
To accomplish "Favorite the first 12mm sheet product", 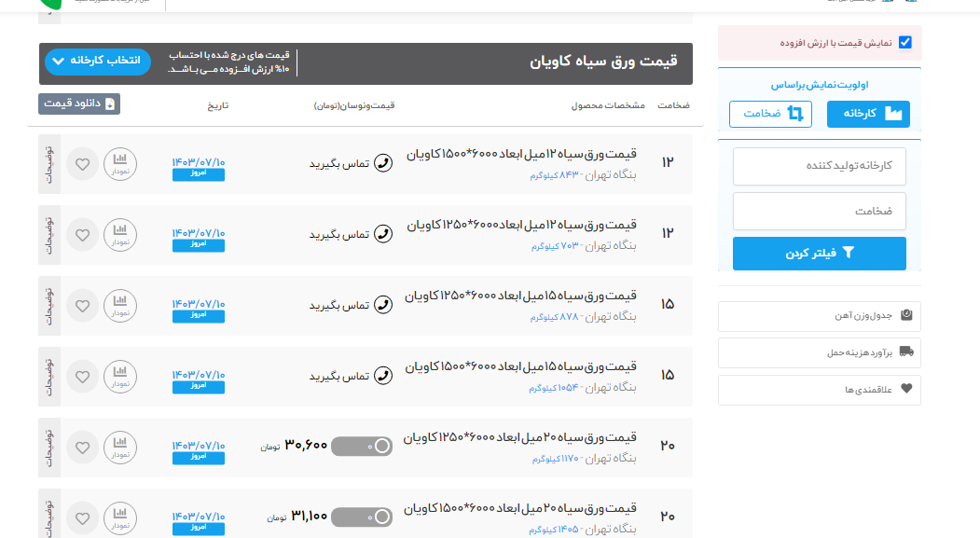I will (82, 164).
